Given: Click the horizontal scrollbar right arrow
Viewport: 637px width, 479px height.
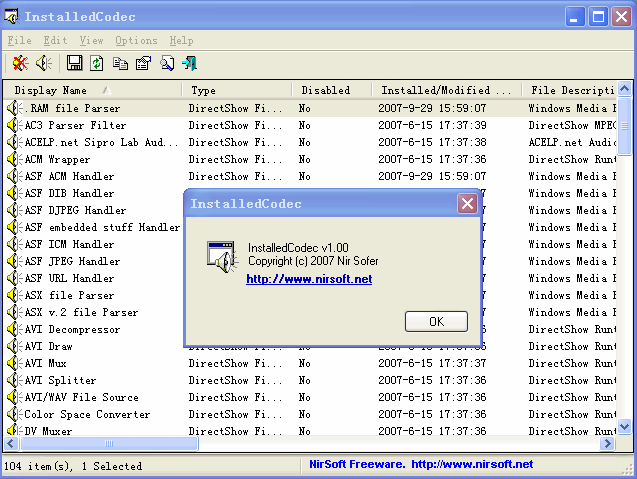Looking at the screenshot, I should [608, 443].
